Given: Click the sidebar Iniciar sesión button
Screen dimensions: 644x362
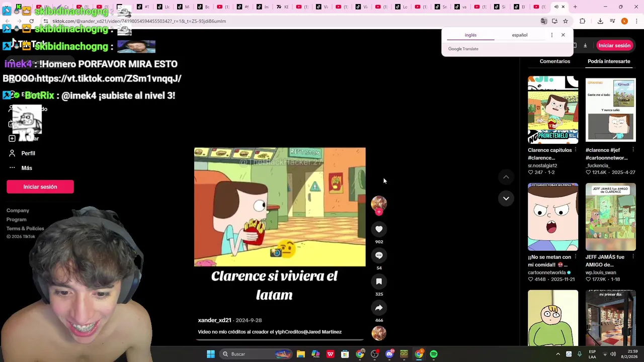Looking at the screenshot, I should point(40,187).
